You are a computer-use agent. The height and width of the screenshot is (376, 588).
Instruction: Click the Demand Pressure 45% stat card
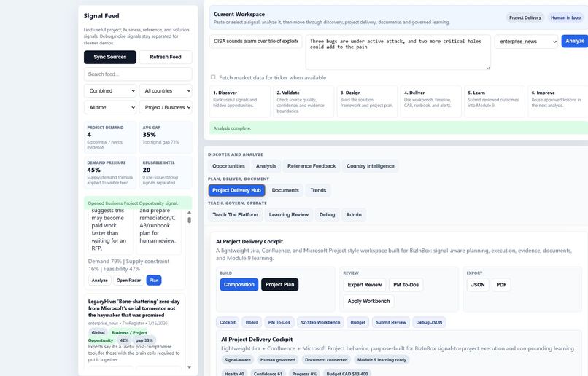point(110,173)
